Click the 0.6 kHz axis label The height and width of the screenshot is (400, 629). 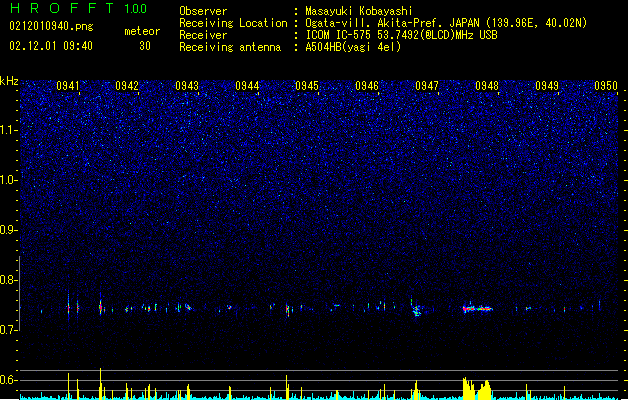tap(9, 380)
